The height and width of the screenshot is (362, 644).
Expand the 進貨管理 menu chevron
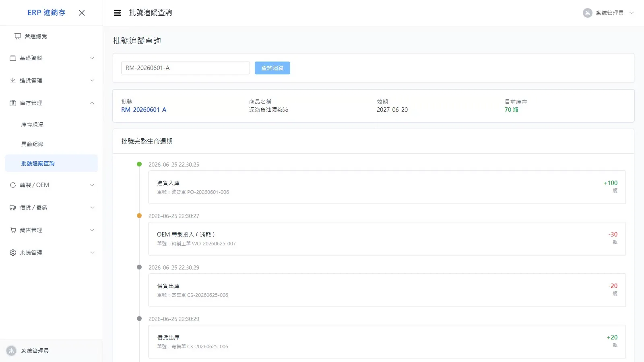92,80
